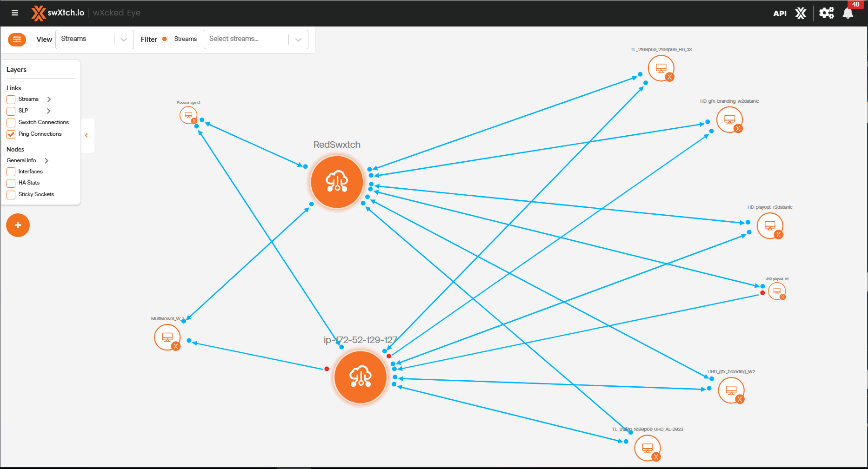Collapse the Layers panel with arrow
Image resolution: width=868 pixels, height=469 pixels.
[87, 136]
